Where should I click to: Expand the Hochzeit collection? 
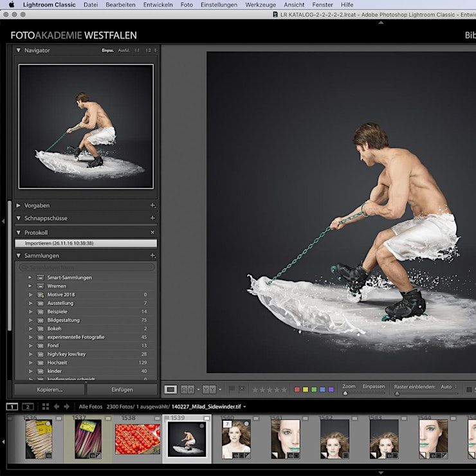(30, 363)
